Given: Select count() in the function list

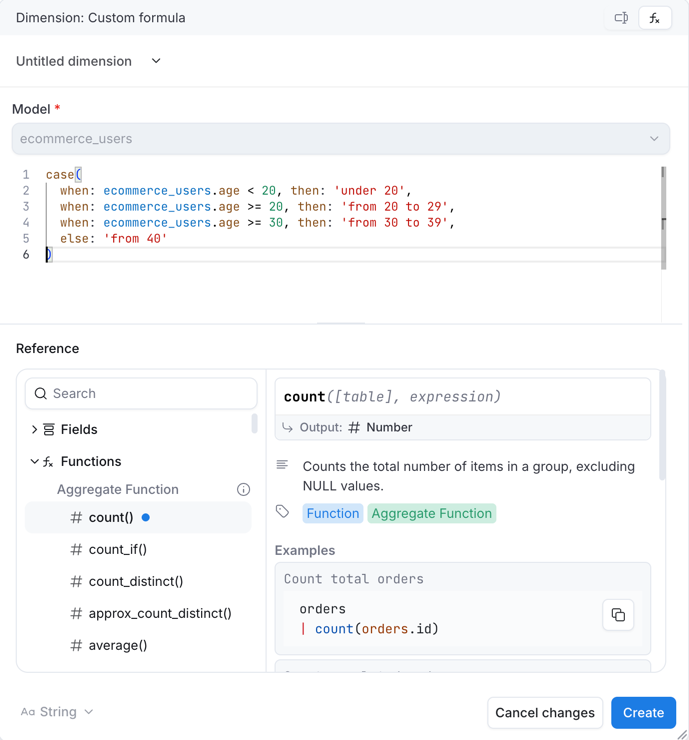Looking at the screenshot, I should pos(138,518).
